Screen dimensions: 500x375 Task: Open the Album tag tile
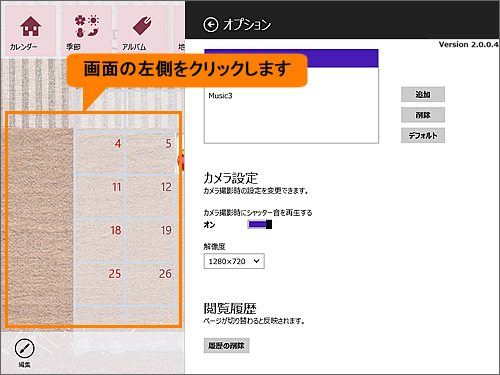[x=142, y=31]
